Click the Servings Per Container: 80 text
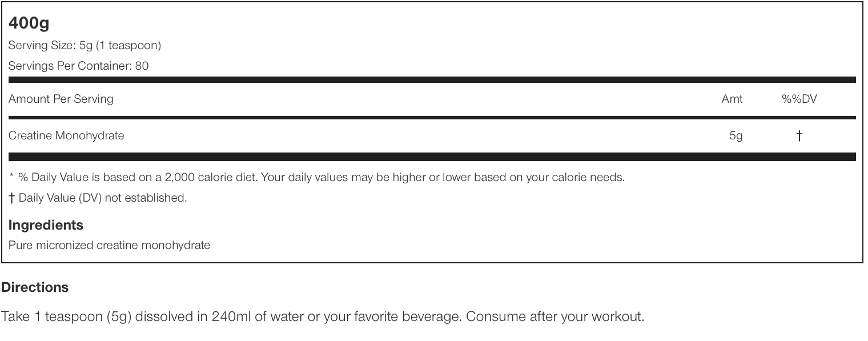The width and height of the screenshot is (868, 341). [78, 66]
